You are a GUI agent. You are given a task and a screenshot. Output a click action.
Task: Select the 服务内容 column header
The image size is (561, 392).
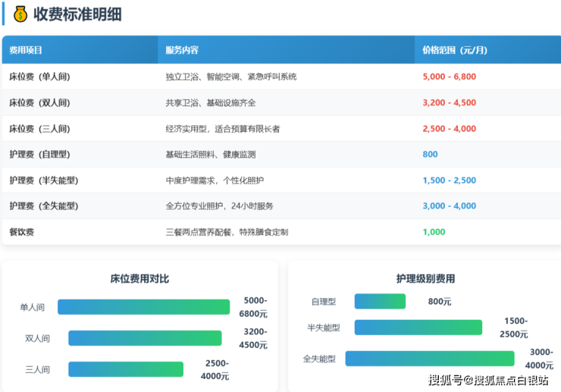coord(182,50)
